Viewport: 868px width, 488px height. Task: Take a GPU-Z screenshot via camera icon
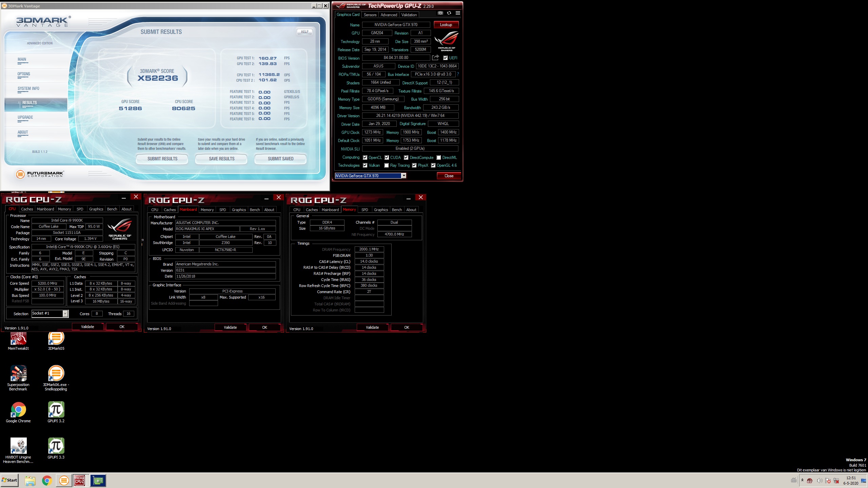(x=440, y=13)
